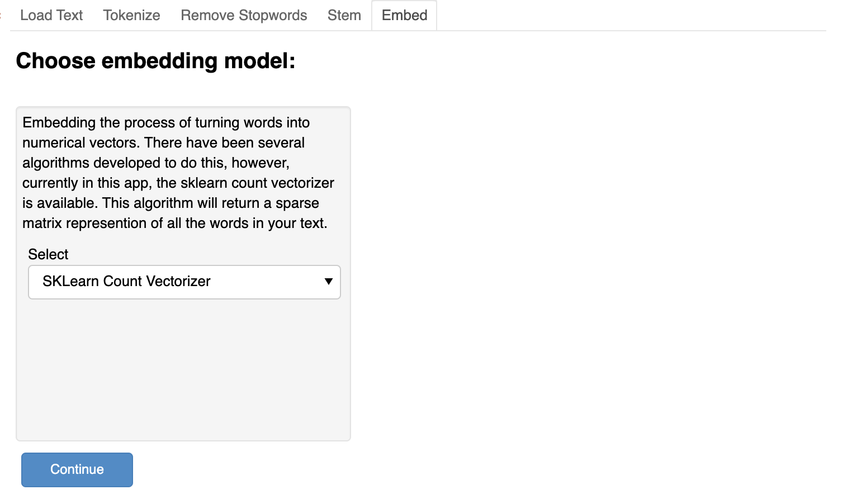Viewport: 852px width, 504px height.
Task: Click the word sparse in the paragraph
Action: (x=297, y=203)
